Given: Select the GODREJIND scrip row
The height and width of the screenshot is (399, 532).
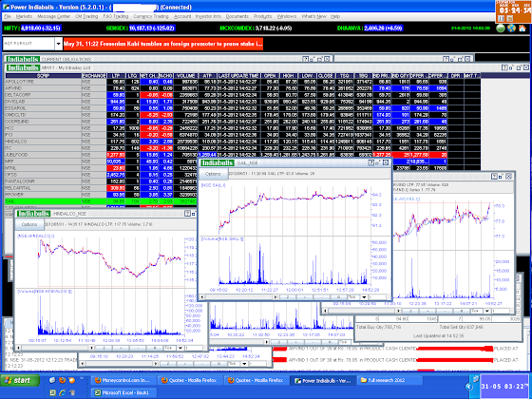Looking at the screenshot, I should click(242, 122).
